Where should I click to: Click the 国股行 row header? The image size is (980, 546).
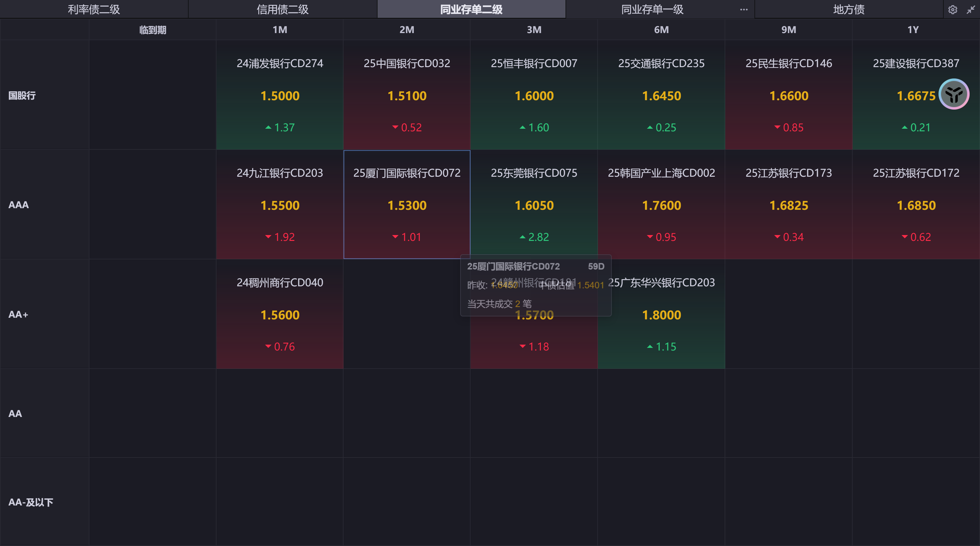coord(22,96)
